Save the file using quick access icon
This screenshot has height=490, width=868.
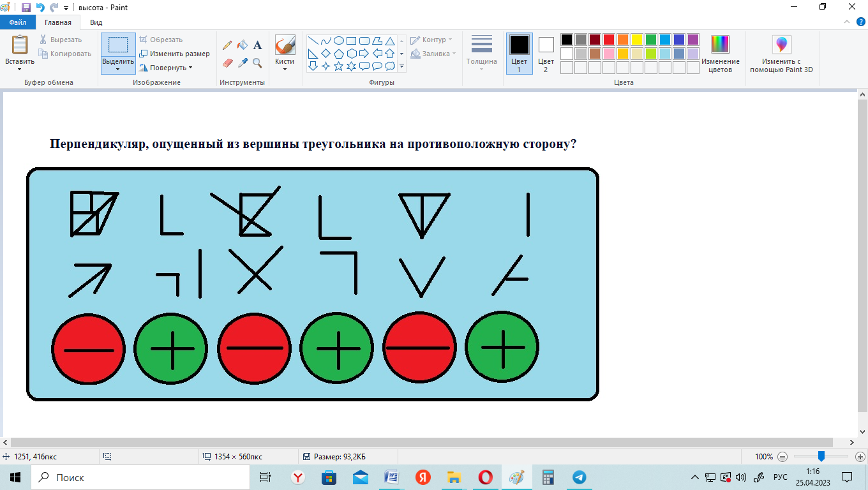tap(26, 8)
